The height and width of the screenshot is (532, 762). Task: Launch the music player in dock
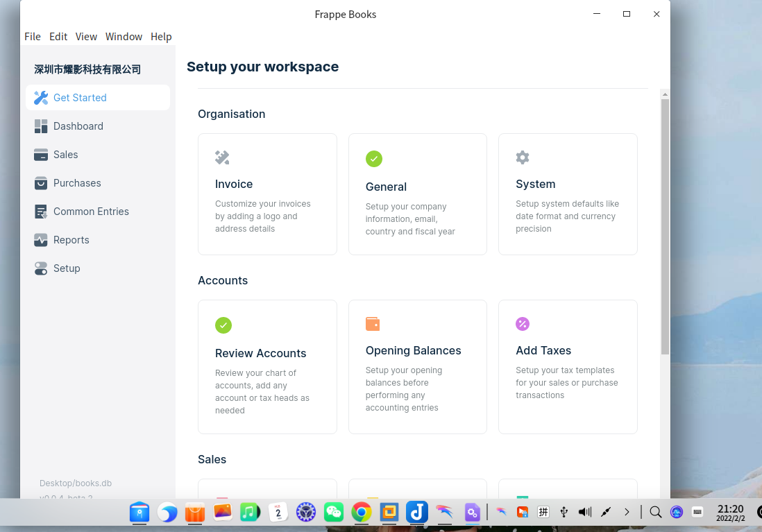pos(250,512)
